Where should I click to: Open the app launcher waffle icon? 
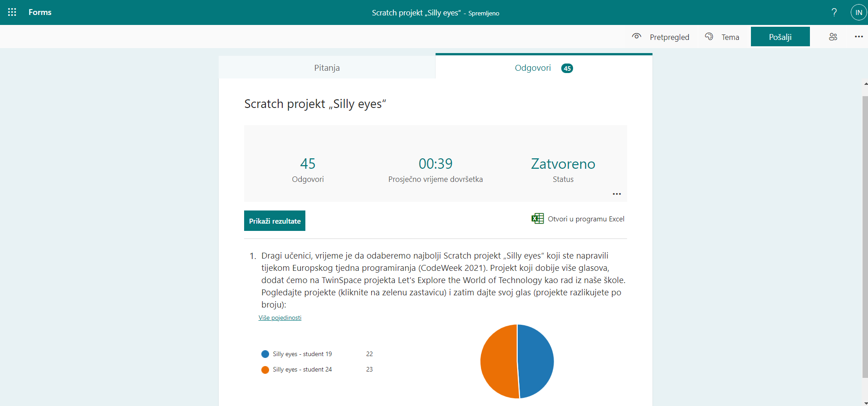(12, 12)
